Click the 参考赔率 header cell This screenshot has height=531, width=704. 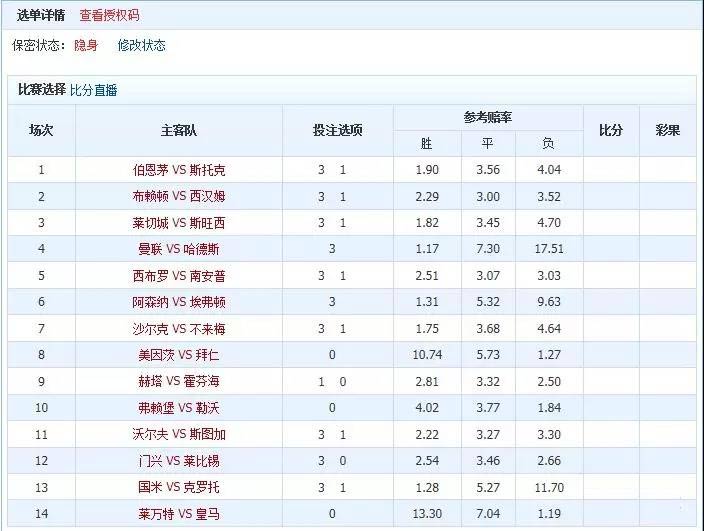coord(488,117)
